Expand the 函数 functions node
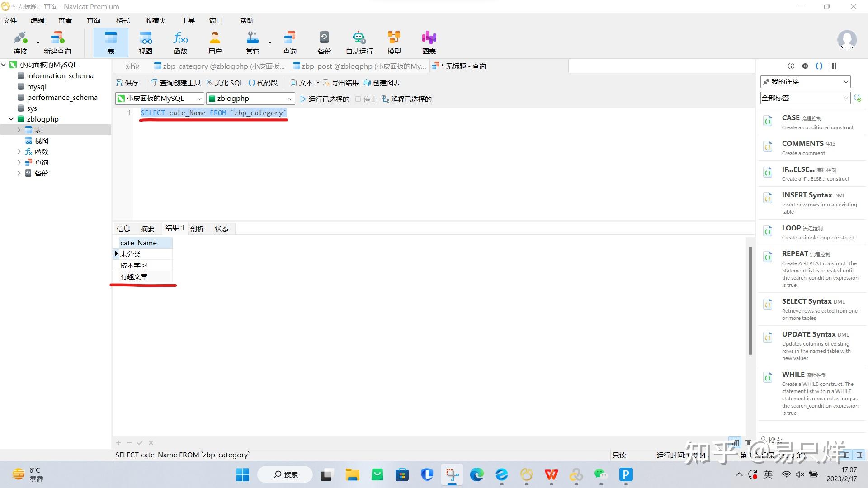The image size is (868, 488). tap(19, 151)
